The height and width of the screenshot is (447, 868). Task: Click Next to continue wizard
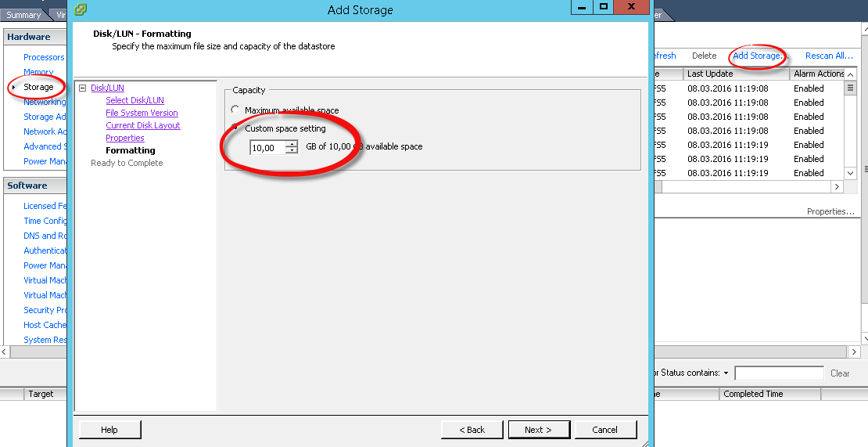pyautogui.click(x=539, y=429)
